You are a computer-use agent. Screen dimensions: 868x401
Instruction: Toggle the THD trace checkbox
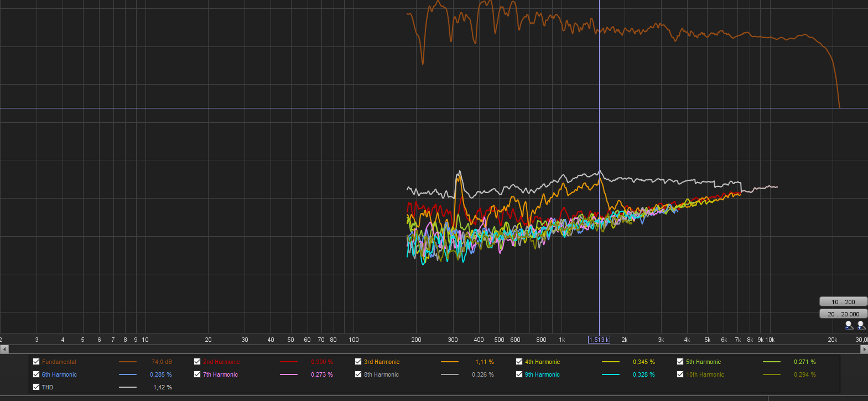[x=36, y=387]
